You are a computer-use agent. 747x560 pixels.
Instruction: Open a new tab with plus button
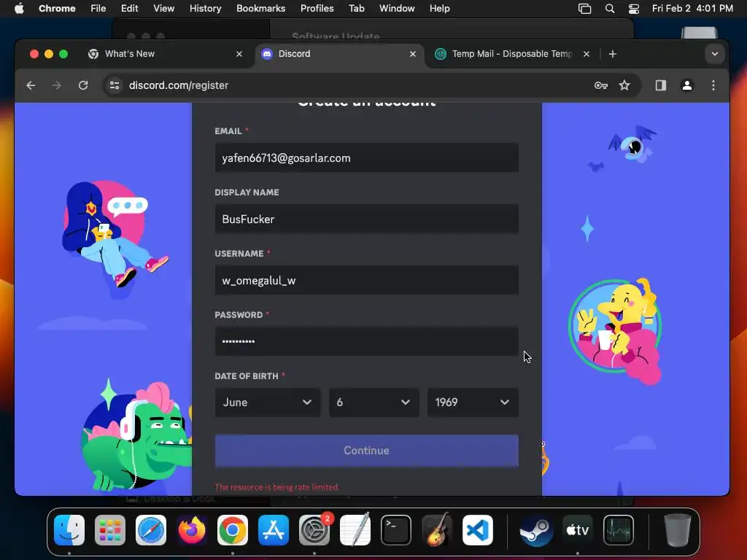tap(613, 54)
